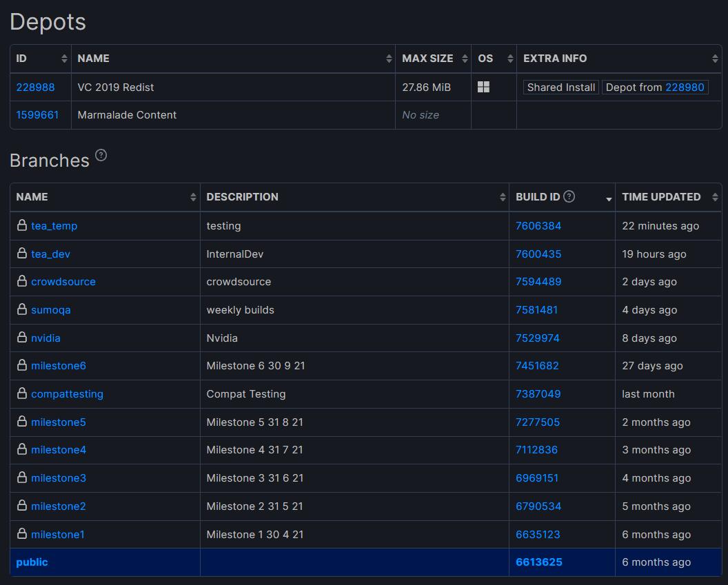Sort branches by Description column header
The height and width of the screenshot is (585, 728).
354,197
